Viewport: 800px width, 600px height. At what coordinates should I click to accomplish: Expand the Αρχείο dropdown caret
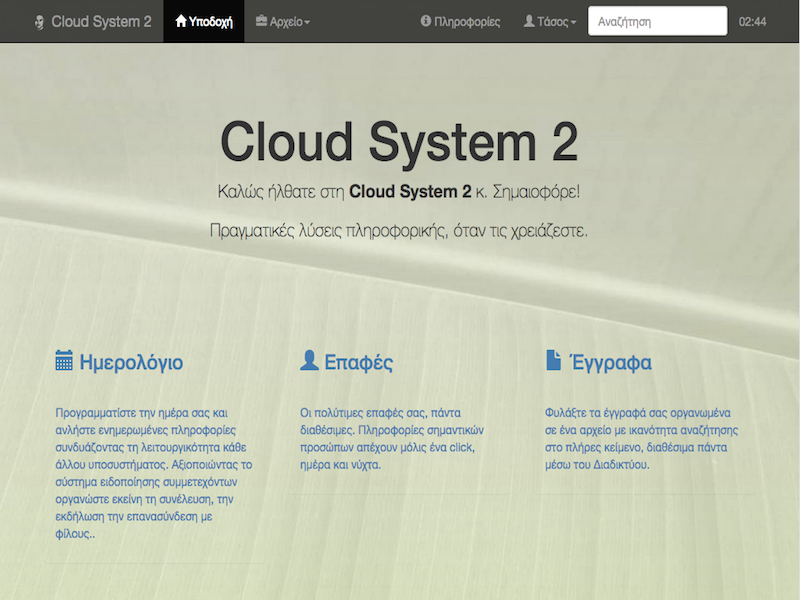coord(307,22)
